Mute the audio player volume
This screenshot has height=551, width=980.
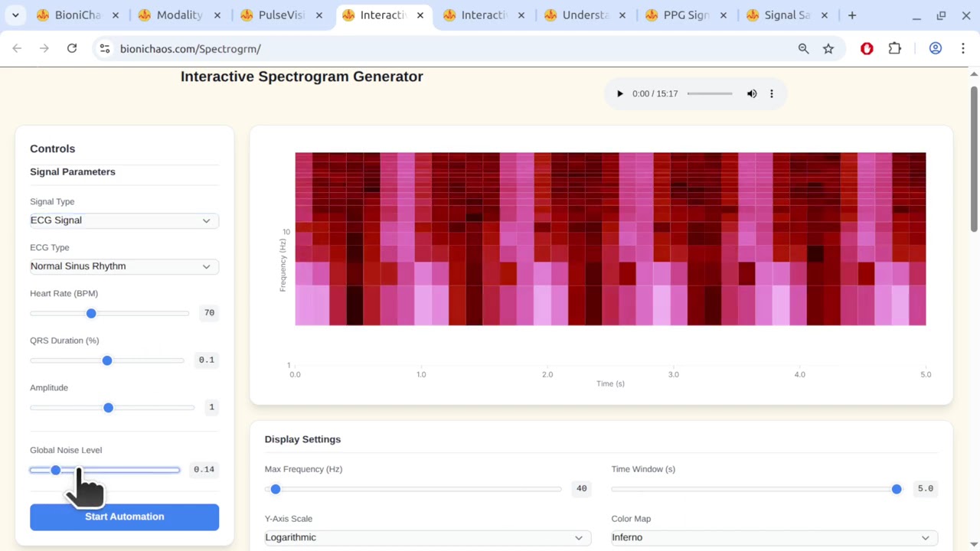(752, 93)
